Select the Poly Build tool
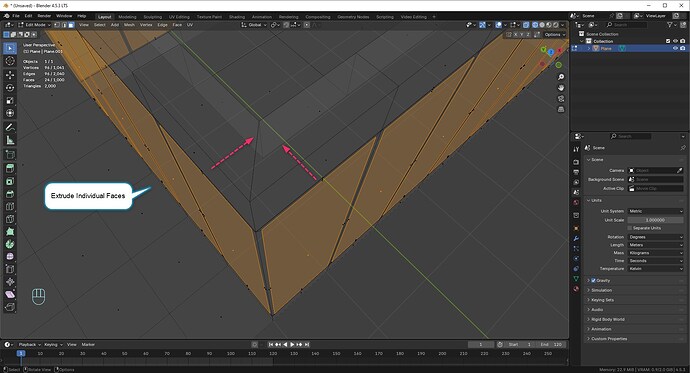 [x=10, y=231]
